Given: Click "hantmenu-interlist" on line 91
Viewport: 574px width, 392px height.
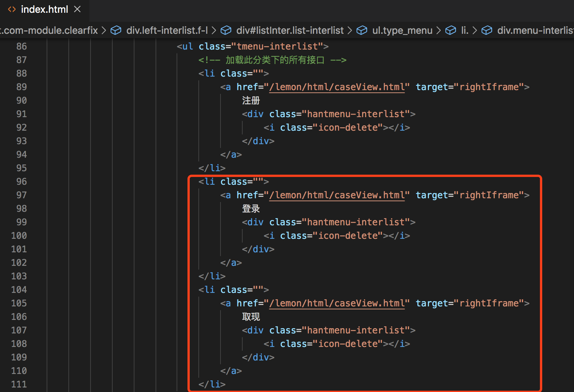Looking at the screenshot, I should click(x=356, y=114).
